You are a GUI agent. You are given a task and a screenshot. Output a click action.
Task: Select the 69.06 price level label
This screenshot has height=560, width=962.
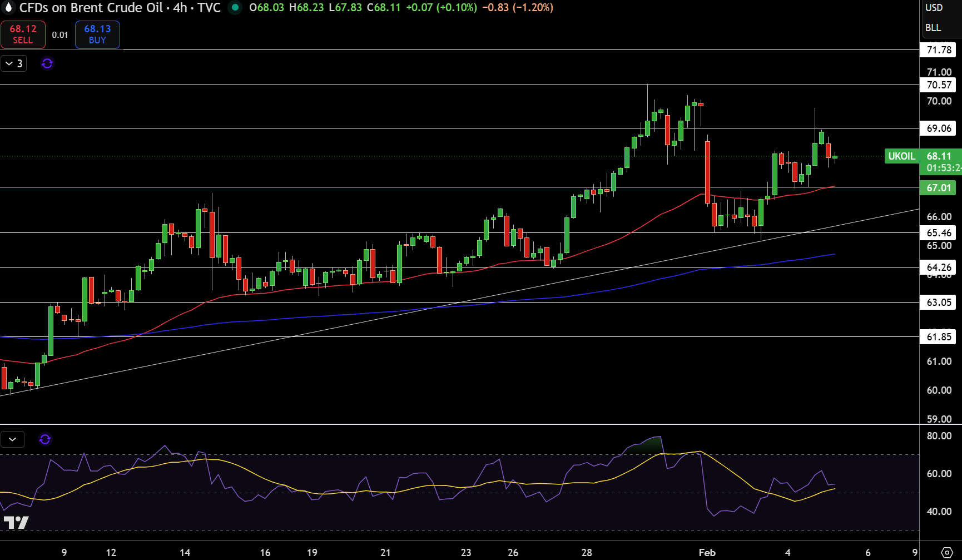(x=939, y=128)
